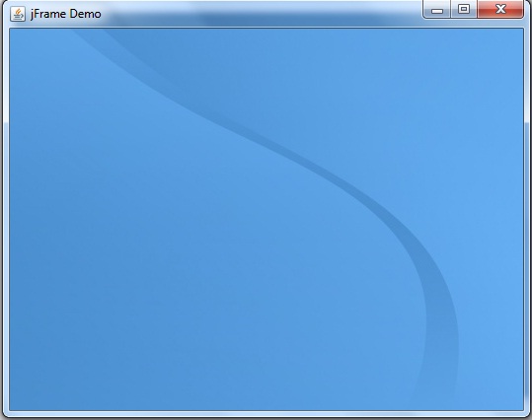The image size is (532, 420).
Task: Minimize the jFrame Demo window
Action: (436, 10)
